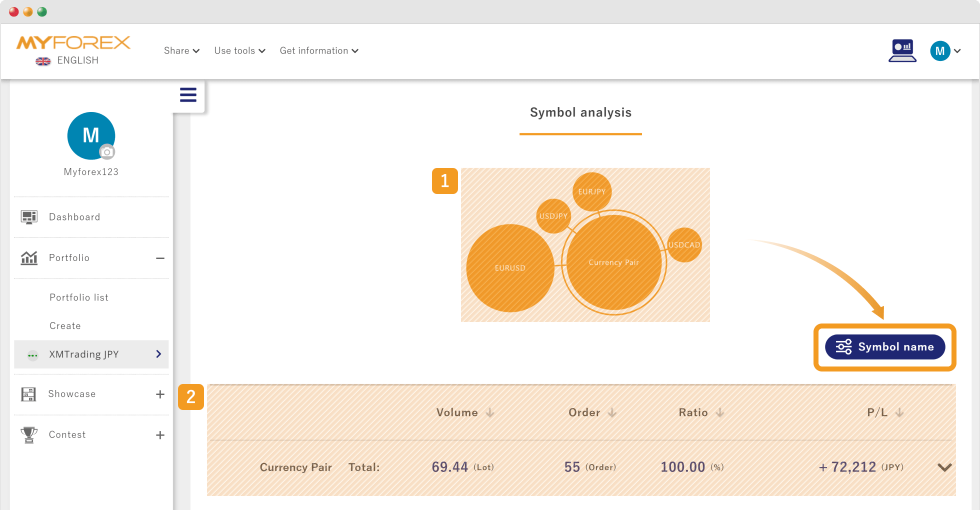Image resolution: width=980 pixels, height=510 pixels.
Task: Click the MYFOREX logo
Action: pos(73,42)
